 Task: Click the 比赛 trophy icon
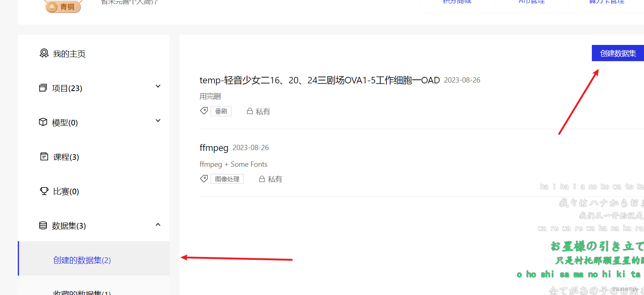pos(44,191)
